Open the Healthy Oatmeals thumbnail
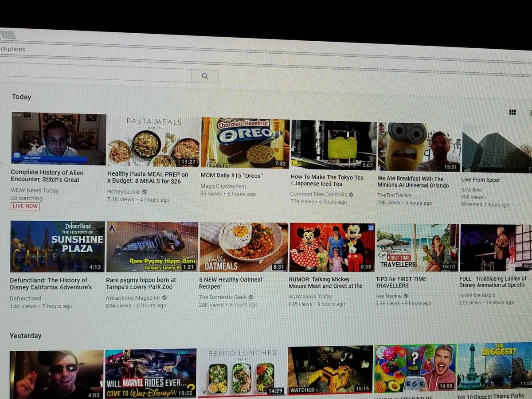 click(244, 247)
